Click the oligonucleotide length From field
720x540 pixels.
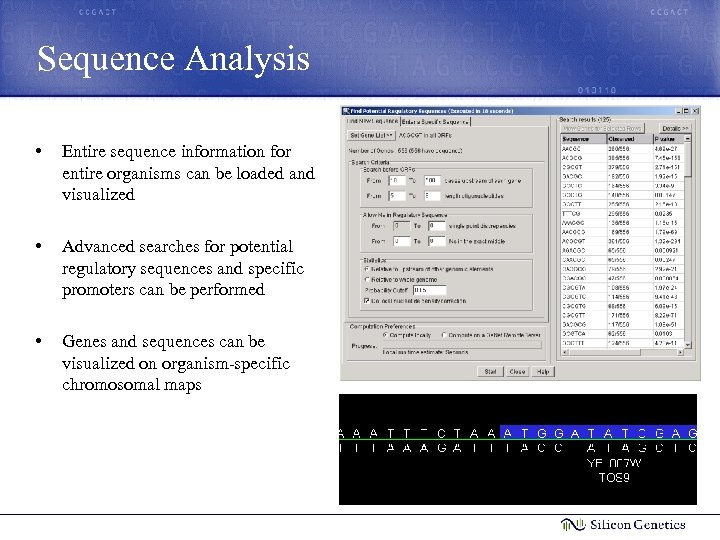point(397,196)
